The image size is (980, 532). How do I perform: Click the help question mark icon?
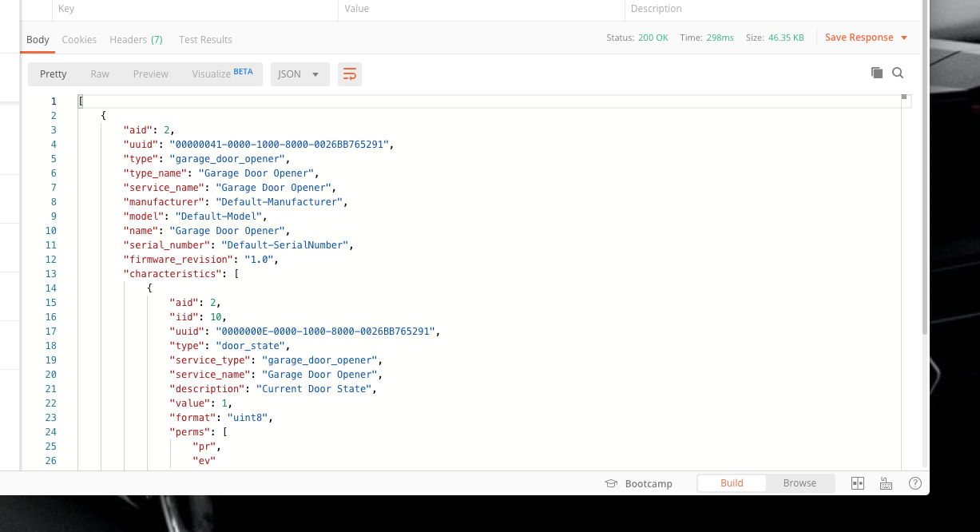pyautogui.click(x=915, y=483)
